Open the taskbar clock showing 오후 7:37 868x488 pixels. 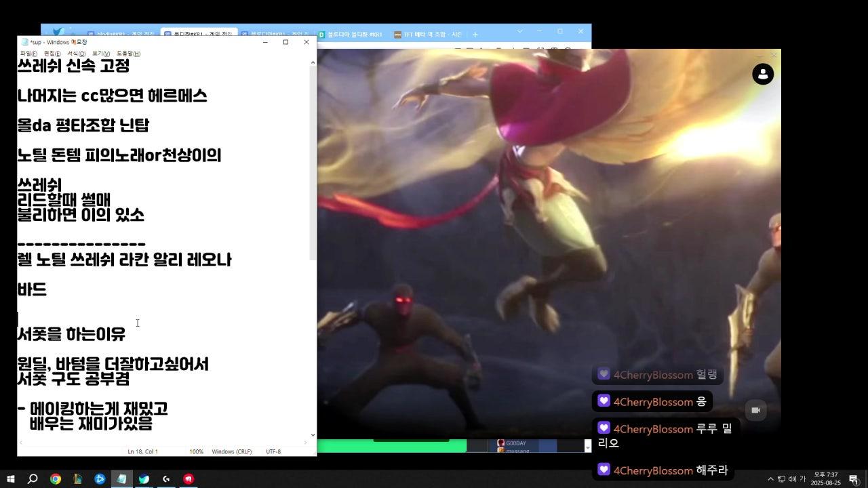point(825,479)
